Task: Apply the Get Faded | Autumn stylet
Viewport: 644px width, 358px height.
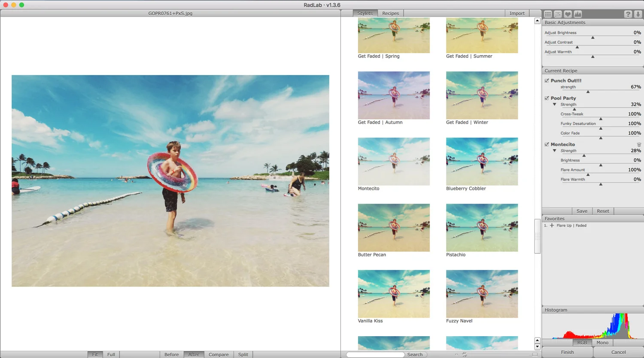Action: click(394, 95)
